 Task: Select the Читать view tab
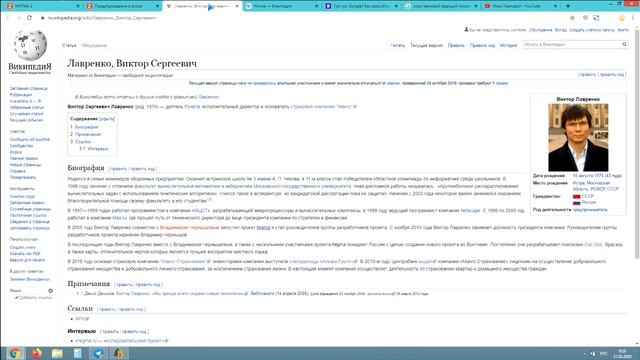coord(398,45)
